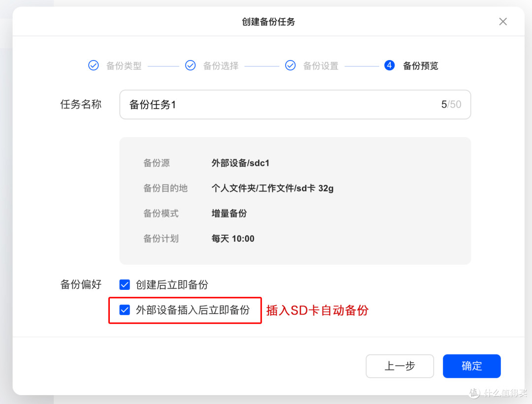This screenshot has width=532, height=404.
Task: Click the 备份计划 label
Action: point(161,239)
